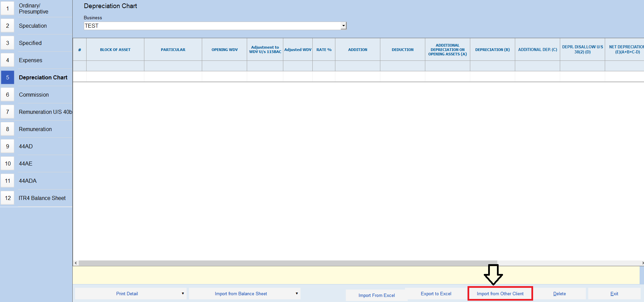Screen dimensions: 644x302
Task: Click the number 3 sidebar box
Action: point(7,43)
